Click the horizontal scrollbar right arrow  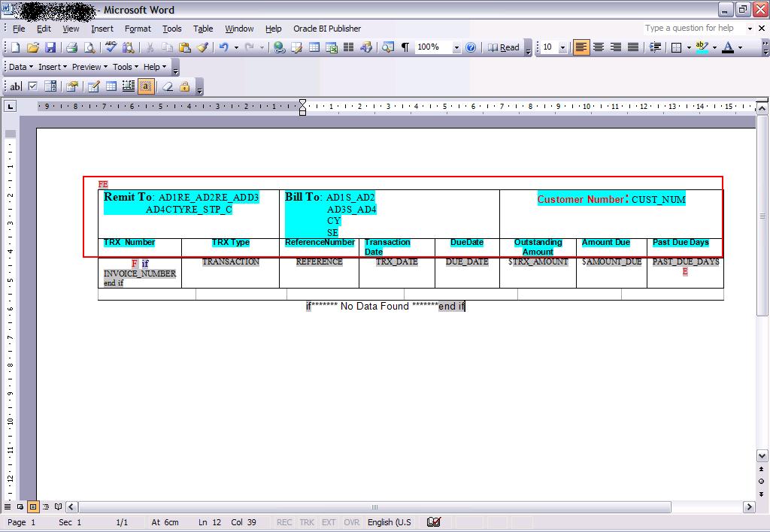tap(749, 507)
